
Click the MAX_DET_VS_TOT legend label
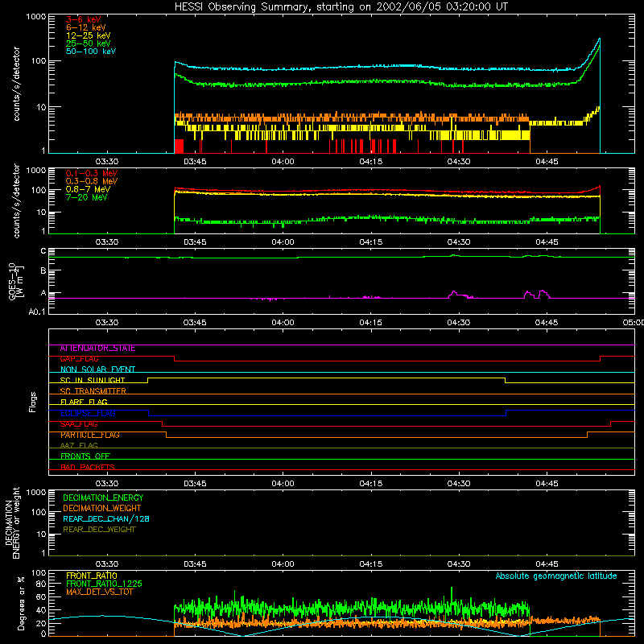tap(100, 592)
